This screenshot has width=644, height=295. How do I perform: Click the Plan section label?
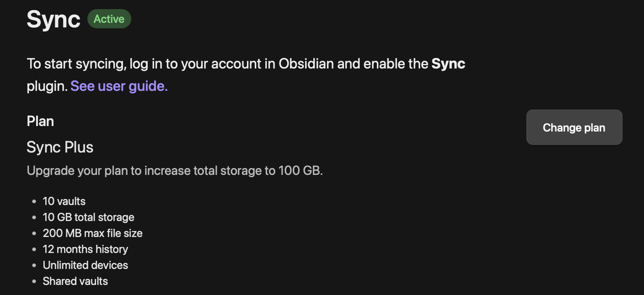[40, 121]
